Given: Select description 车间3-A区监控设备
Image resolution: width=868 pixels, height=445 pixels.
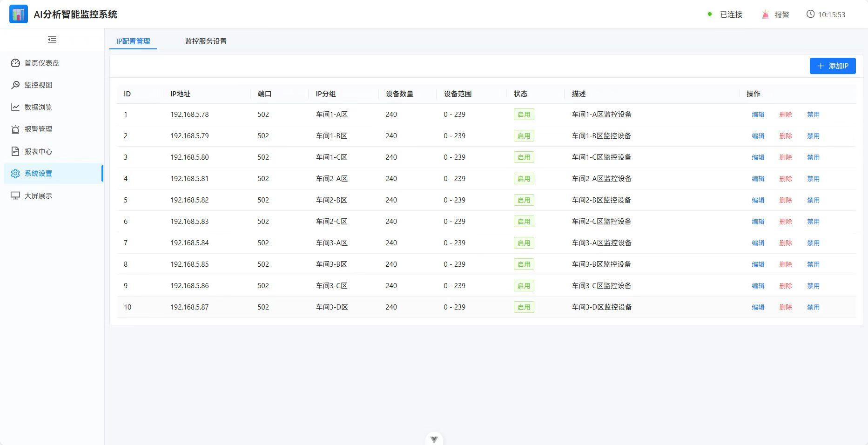Looking at the screenshot, I should coord(601,243).
